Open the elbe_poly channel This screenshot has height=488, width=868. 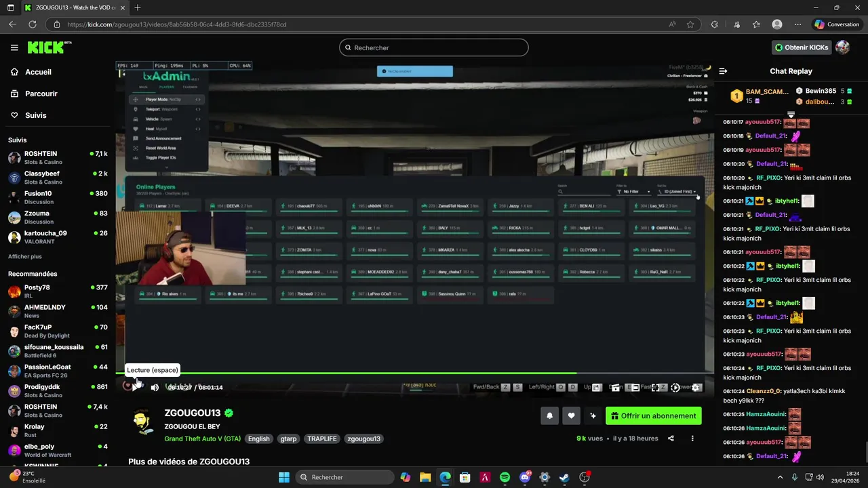point(58,450)
